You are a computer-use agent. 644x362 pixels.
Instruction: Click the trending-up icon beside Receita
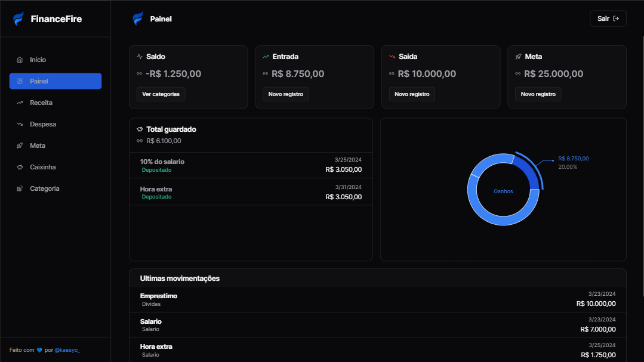point(20,103)
